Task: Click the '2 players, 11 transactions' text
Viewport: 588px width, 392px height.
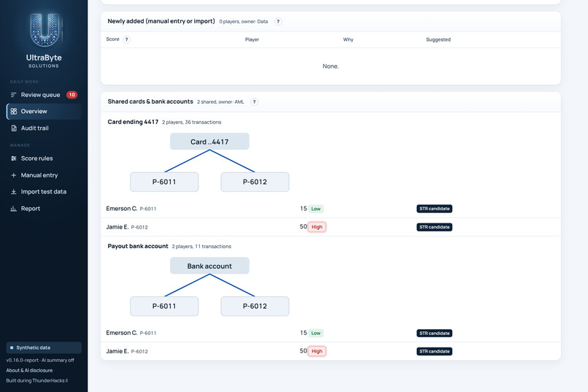Action: click(201, 247)
